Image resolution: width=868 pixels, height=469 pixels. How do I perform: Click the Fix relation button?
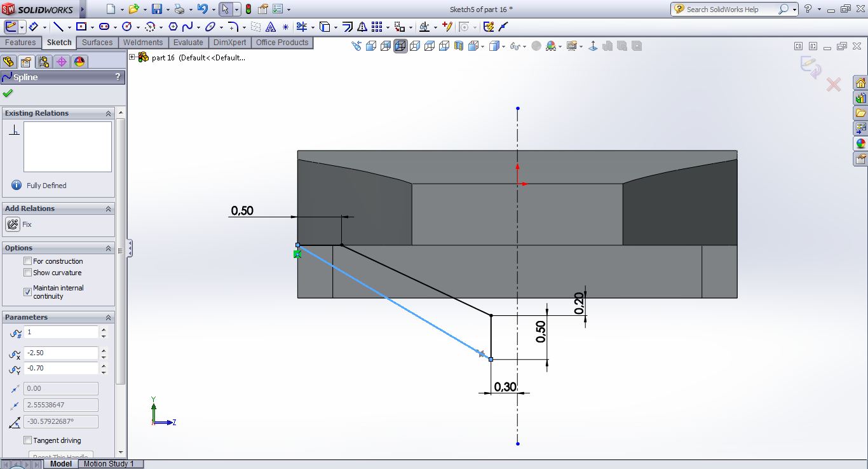tap(13, 224)
